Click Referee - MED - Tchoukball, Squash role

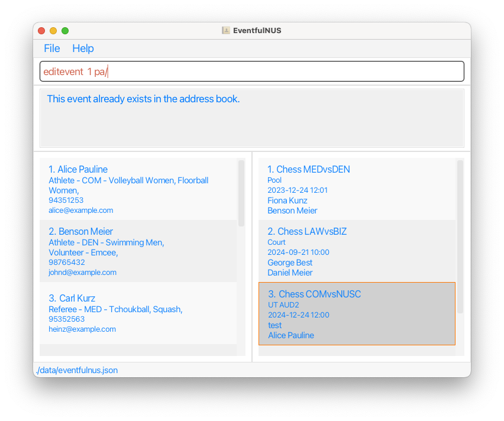(115, 309)
